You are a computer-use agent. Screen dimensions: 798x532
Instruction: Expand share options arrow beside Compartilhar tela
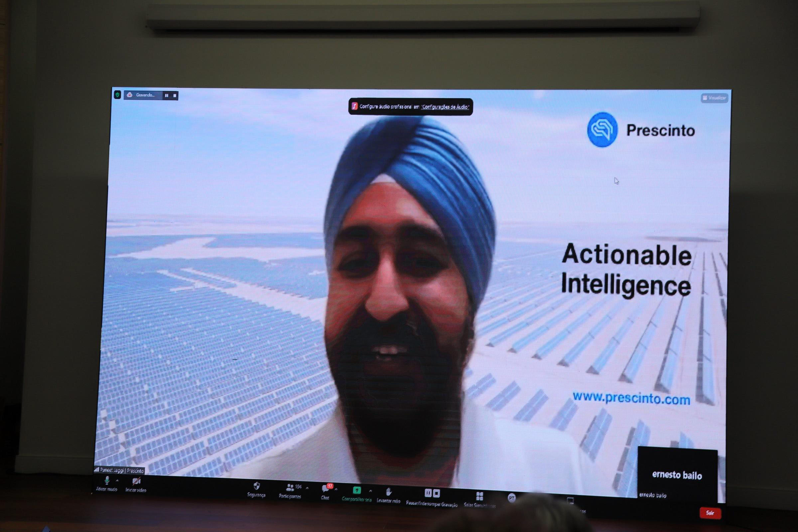pyautogui.click(x=370, y=491)
